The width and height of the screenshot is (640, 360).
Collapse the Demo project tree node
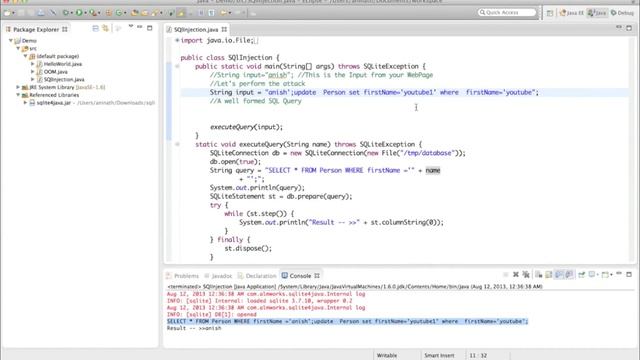11,41
